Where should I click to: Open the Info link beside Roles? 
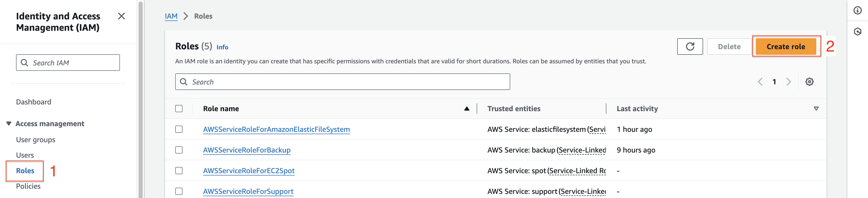pos(222,47)
